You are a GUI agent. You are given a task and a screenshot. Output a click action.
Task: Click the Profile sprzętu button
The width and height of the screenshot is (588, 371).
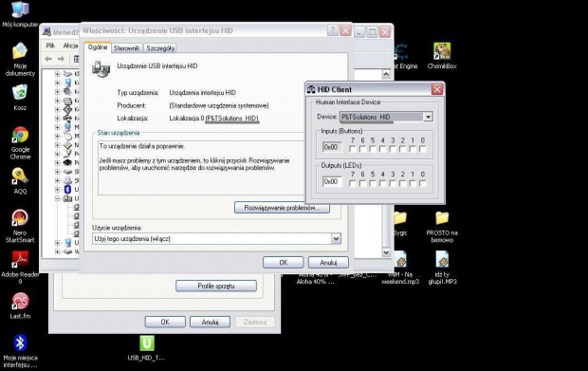[x=216, y=286]
